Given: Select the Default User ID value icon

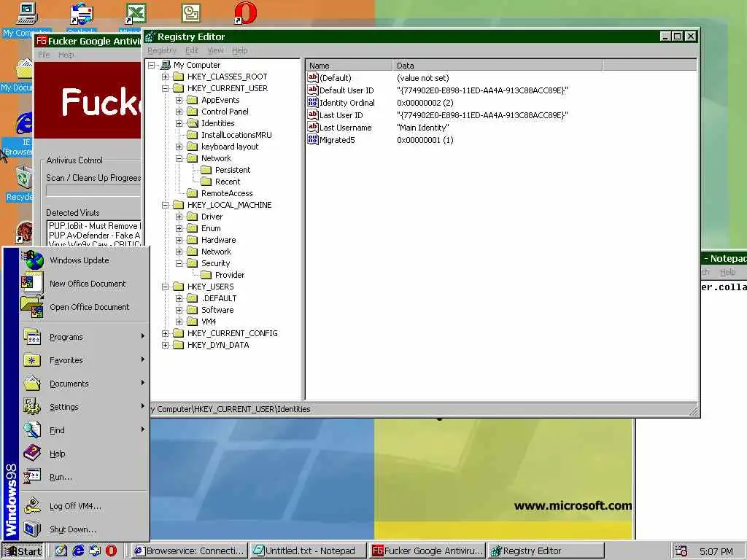Looking at the screenshot, I should point(313,90).
